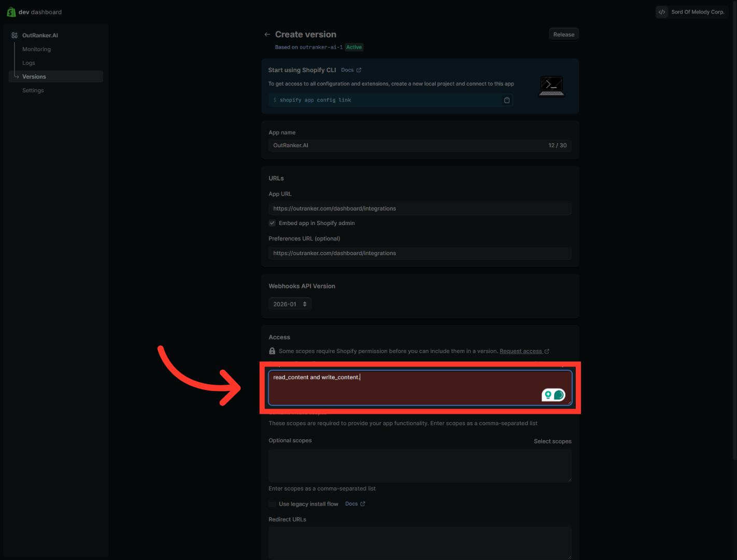Image resolution: width=737 pixels, height=560 pixels.
Task: Click the Redirect URLs text area
Action: click(x=420, y=543)
